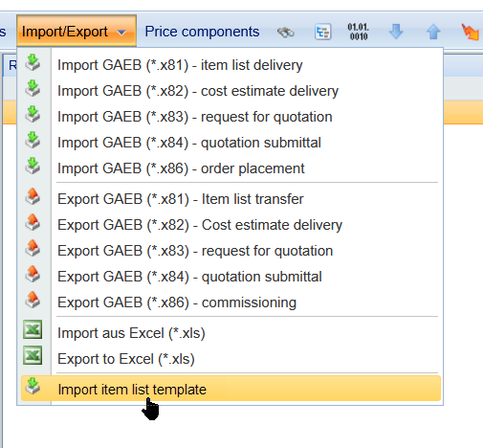Select Export to Excel (*.xls)
This screenshot has height=448, width=483.
tap(126, 359)
